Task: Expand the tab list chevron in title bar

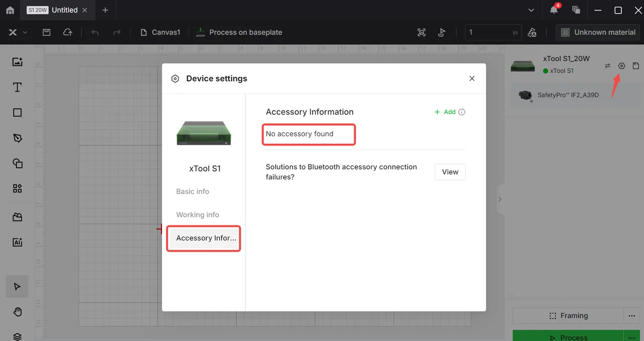Action: (531, 10)
